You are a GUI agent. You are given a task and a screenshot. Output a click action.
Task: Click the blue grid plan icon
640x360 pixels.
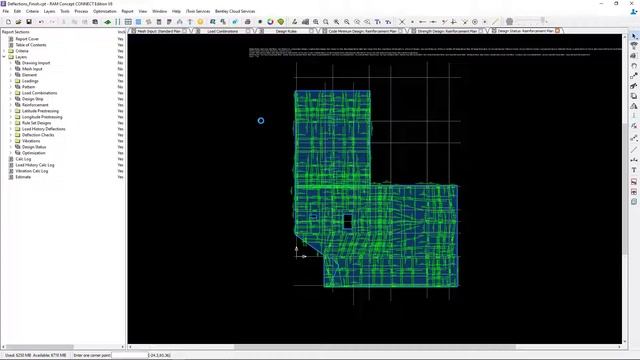(x=138, y=22)
